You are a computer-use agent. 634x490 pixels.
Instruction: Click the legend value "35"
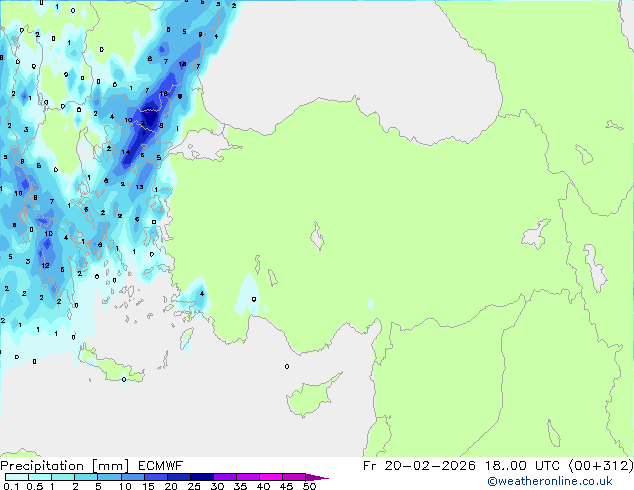tap(240, 486)
